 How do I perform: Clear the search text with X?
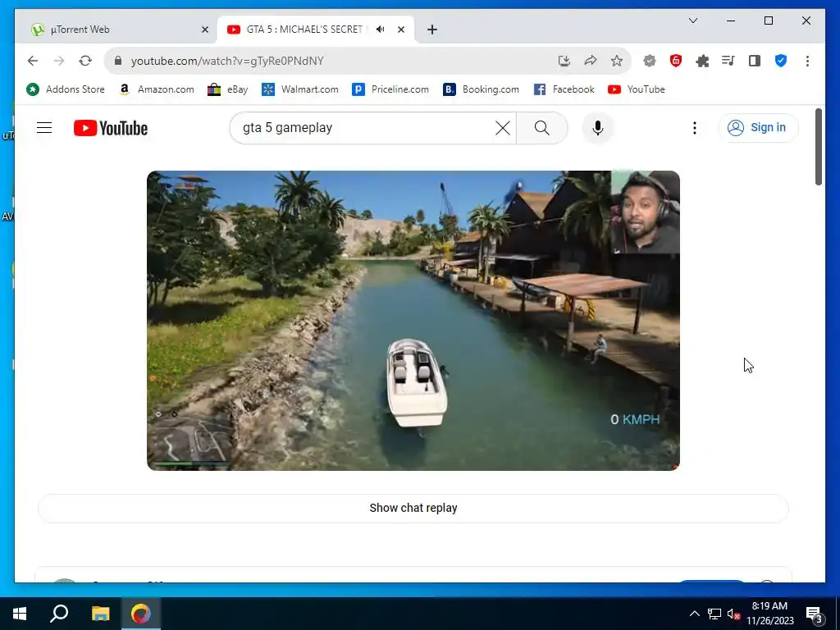tap(503, 128)
